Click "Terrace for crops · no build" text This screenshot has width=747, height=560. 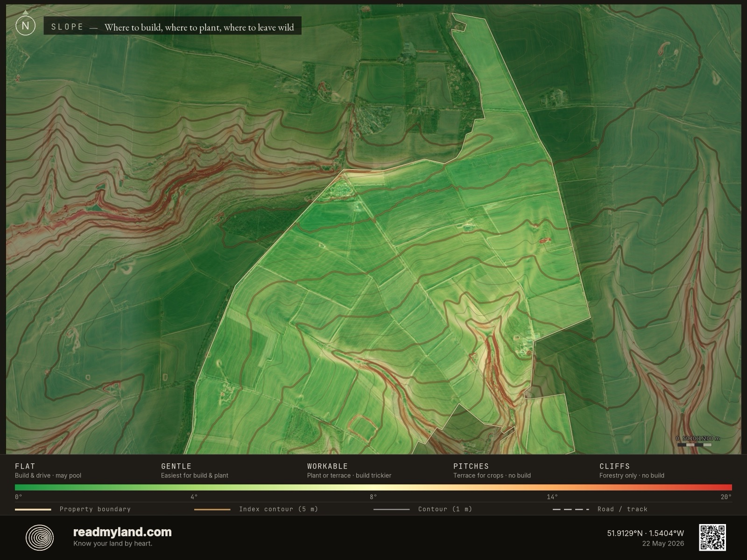(x=492, y=476)
